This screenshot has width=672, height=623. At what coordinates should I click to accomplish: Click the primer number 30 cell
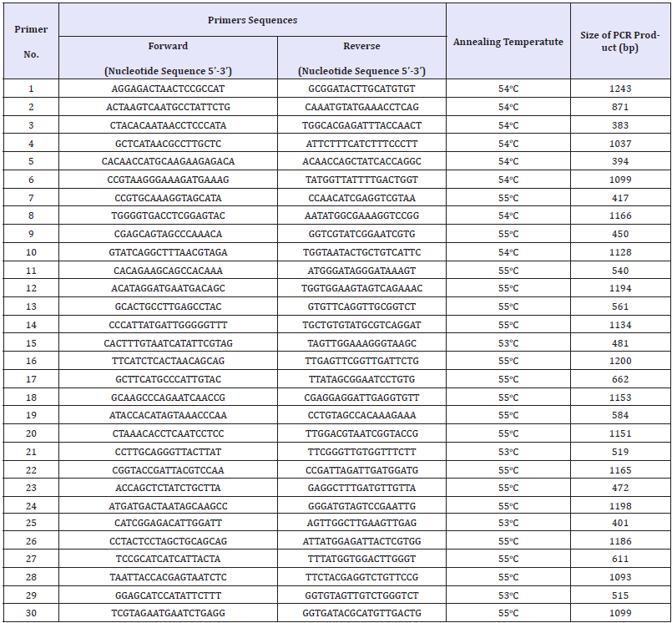pyautogui.click(x=31, y=615)
